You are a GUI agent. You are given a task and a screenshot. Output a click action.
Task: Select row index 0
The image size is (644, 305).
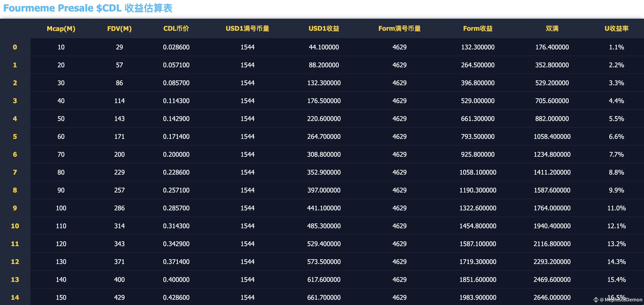15,47
